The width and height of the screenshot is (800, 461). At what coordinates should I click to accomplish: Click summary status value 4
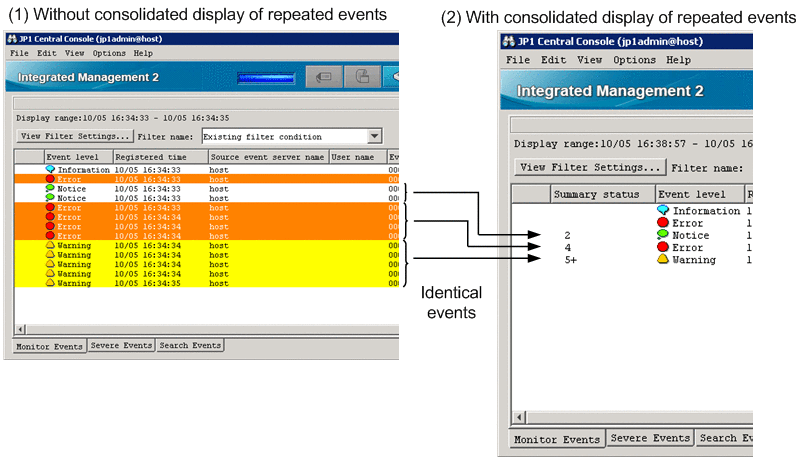point(568,247)
